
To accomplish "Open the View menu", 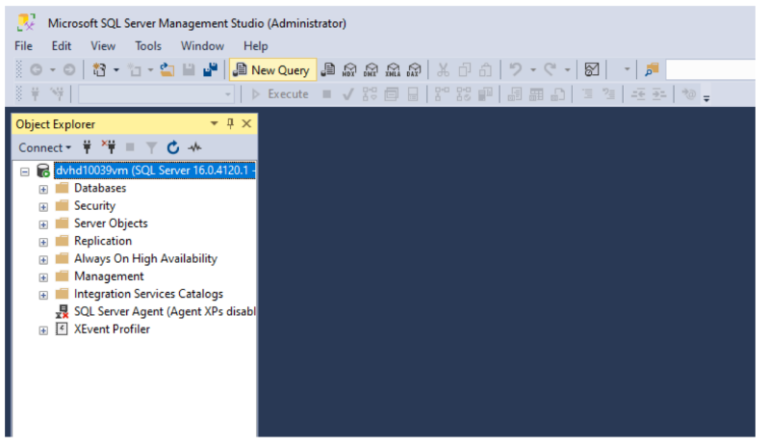I will [103, 46].
